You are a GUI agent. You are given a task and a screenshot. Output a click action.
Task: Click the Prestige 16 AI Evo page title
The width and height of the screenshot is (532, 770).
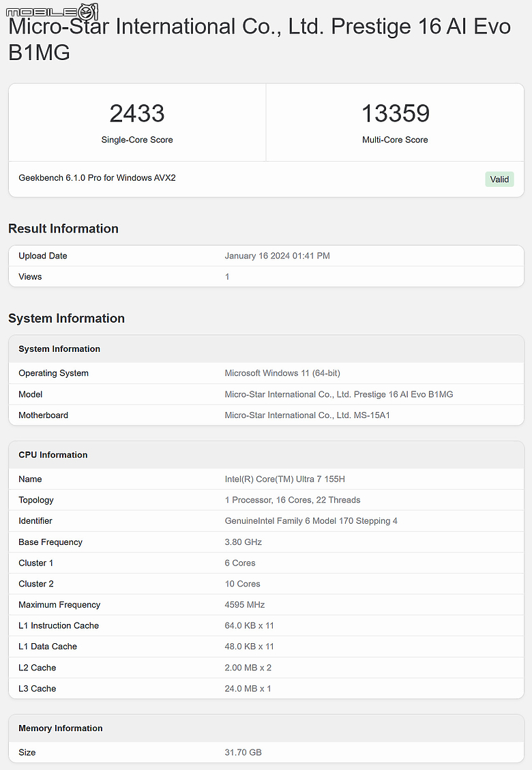click(x=259, y=39)
